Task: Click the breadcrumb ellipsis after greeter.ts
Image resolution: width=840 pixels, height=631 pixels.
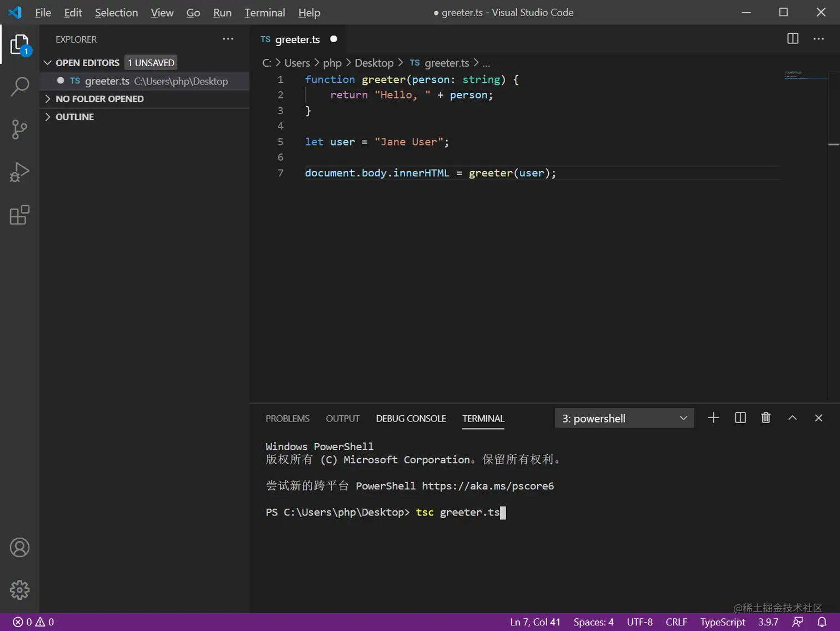Action: click(486, 63)
